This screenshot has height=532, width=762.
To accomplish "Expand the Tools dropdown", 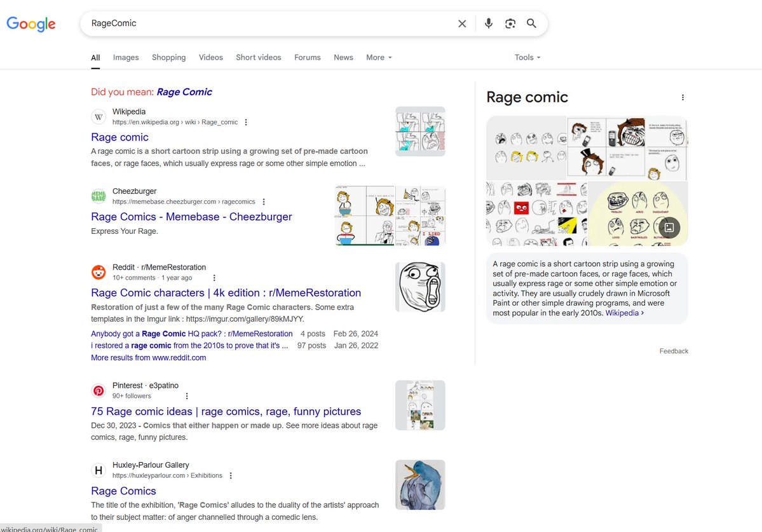I will pyautogui.click(x=527, y=57).
